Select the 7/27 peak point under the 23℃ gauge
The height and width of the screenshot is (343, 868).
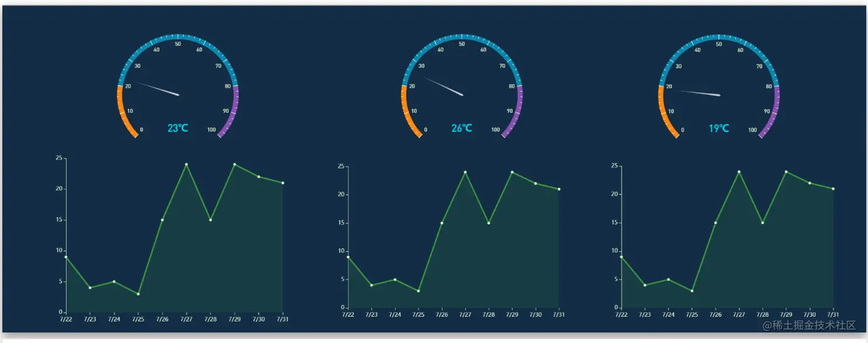(186, 164)
